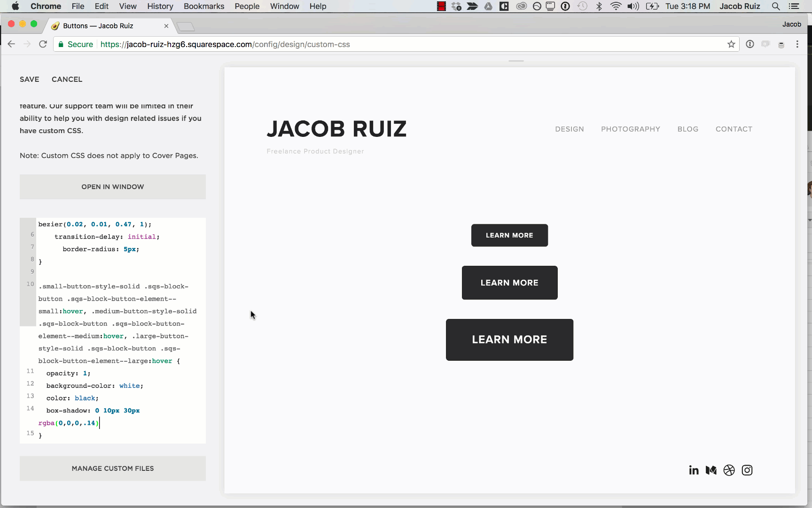Open the LinkedIn icon in the footer
812x508 pixels.
(x=694, y=470)
